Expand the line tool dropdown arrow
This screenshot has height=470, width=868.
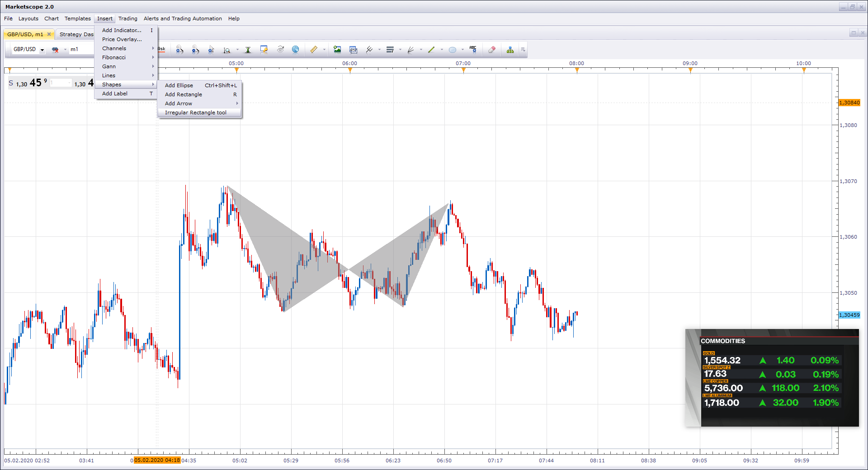(442, 50)
